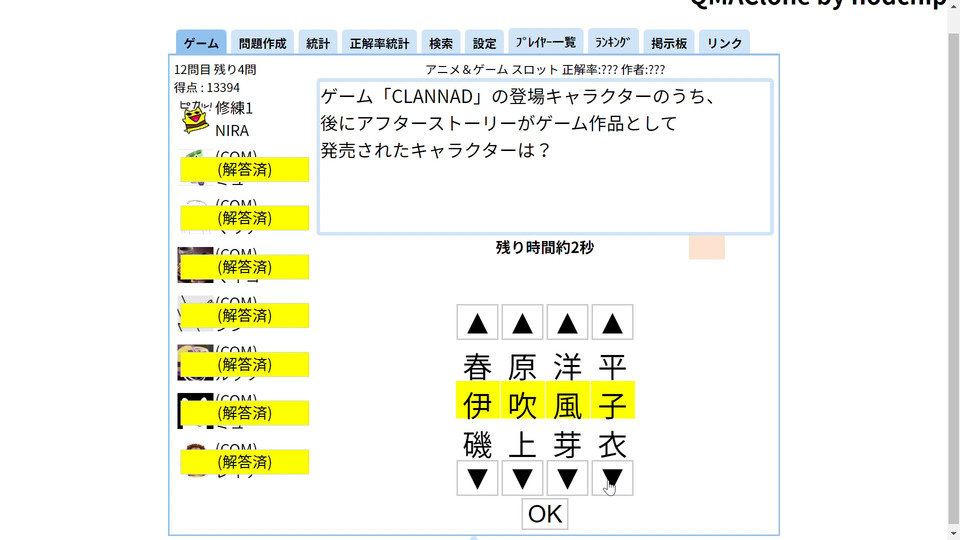This screenshot has width=960, height=540.
Task: Click the question text box
Action: (x=545, y=157)
